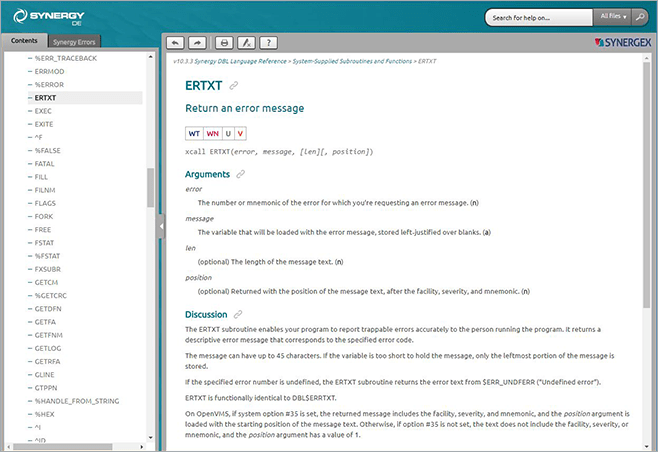
Task: Go to the %GETCRC topic
Action: (x=51, y=295)
